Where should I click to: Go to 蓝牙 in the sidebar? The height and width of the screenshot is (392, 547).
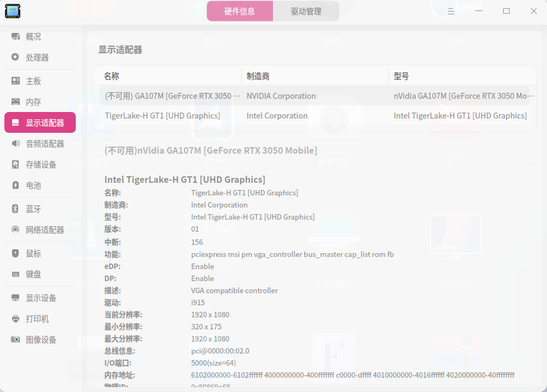[40, 209]
